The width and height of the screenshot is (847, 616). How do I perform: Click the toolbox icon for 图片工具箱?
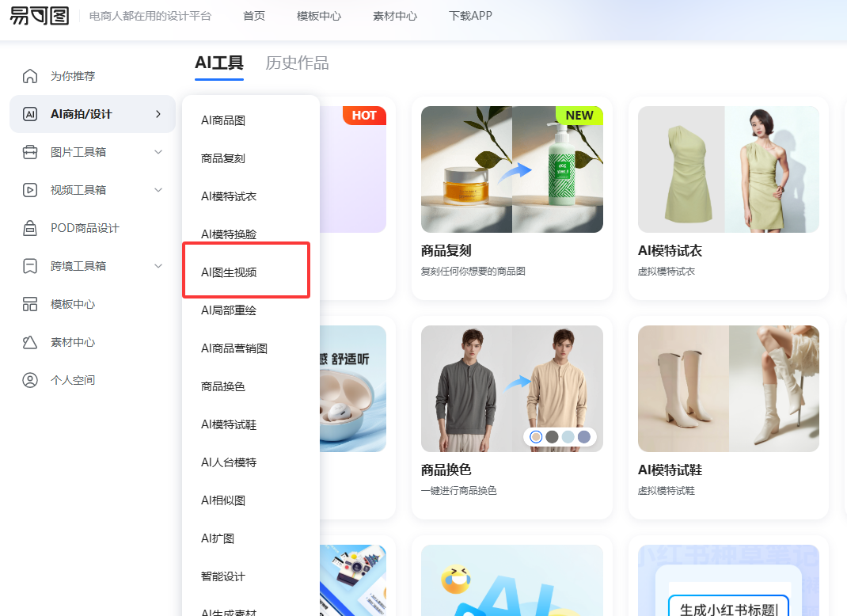(x=30, y=152)
